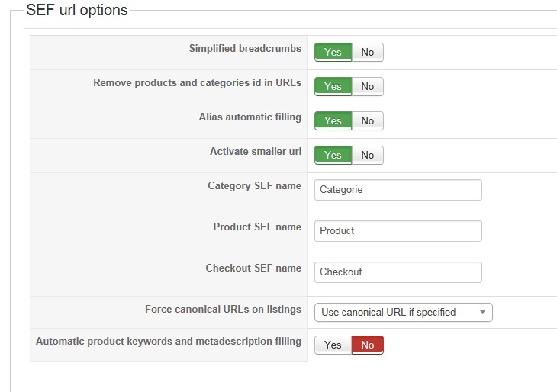Set Simplified breadcrumbs to Yes
Screen dimensions: 557x392
(x=333, y=52)
